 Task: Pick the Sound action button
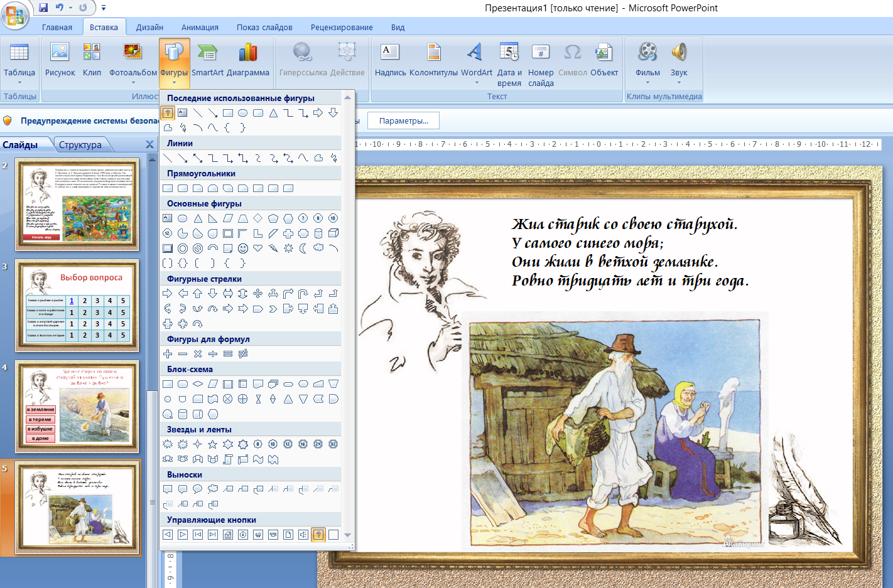[x=303, y=535]
